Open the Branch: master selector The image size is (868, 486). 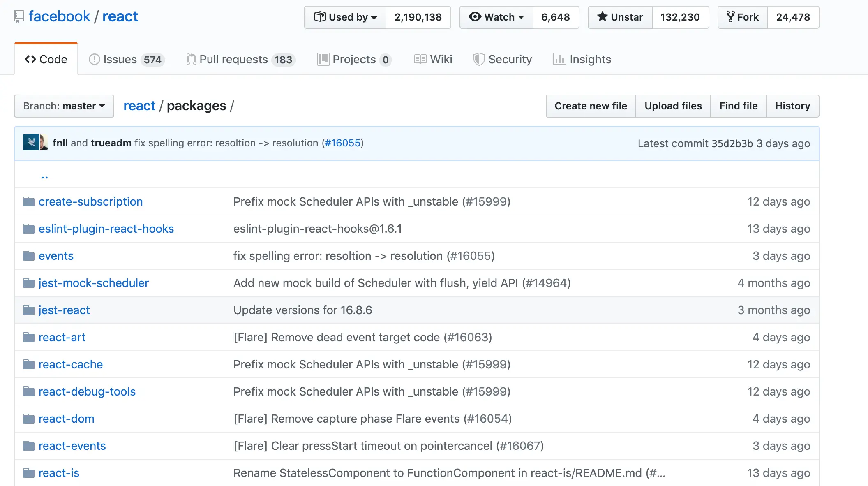point(64,106)
